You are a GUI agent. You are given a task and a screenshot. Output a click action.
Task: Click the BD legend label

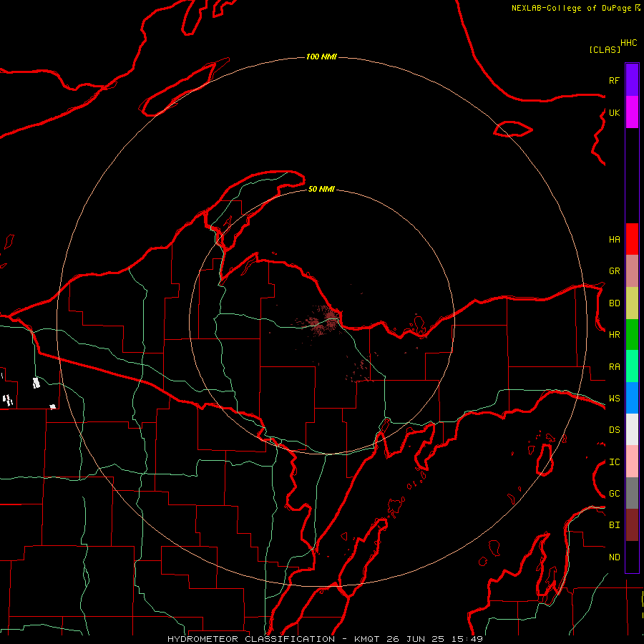[x=614, y=303]
